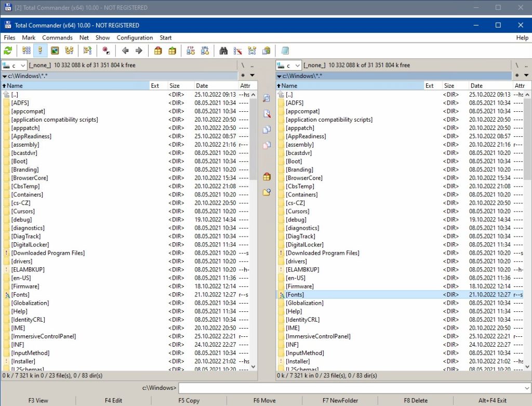Click the F8 Delete button
The image size is (532, 406).
tap(416, 401)
